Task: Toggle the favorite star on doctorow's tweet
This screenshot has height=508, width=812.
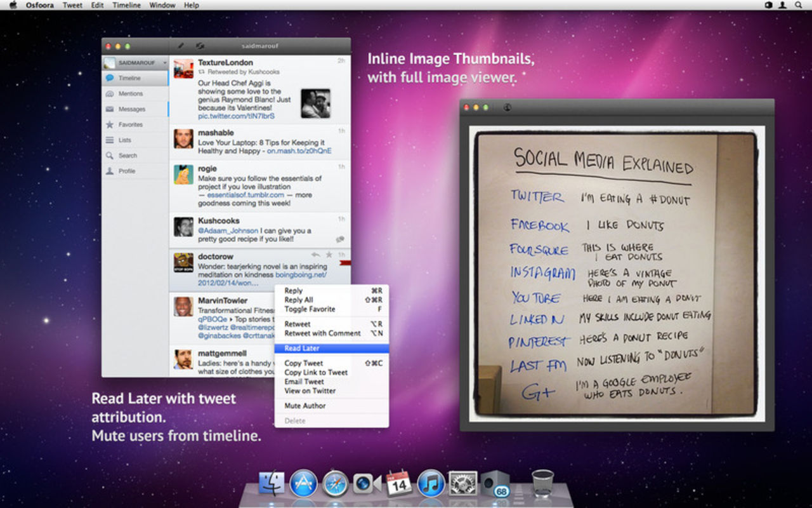Action: 329,255
